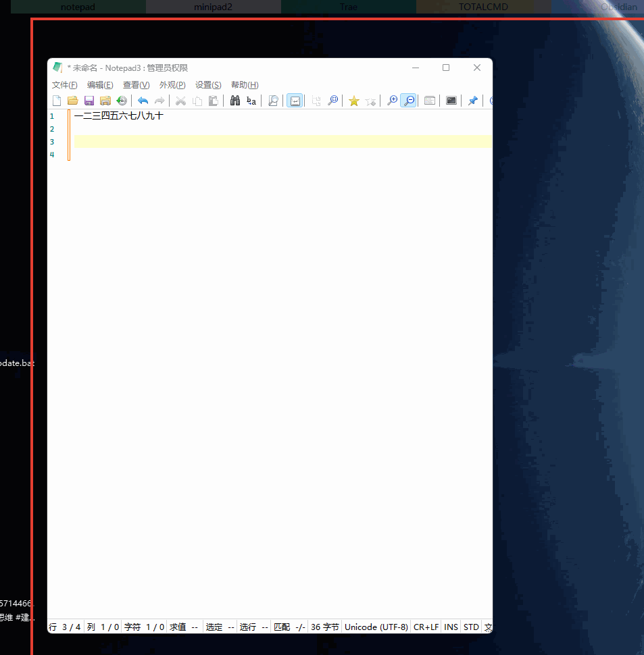Toggle the Word wrap toolbar button
The width and height of the screenshot is (644, 655).
295,101
